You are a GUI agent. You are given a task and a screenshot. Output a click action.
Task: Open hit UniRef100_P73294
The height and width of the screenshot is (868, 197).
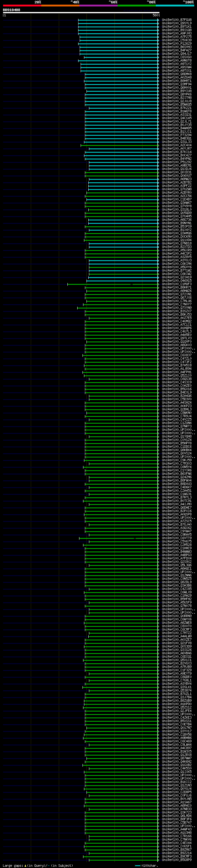click(x=176, y=135)
